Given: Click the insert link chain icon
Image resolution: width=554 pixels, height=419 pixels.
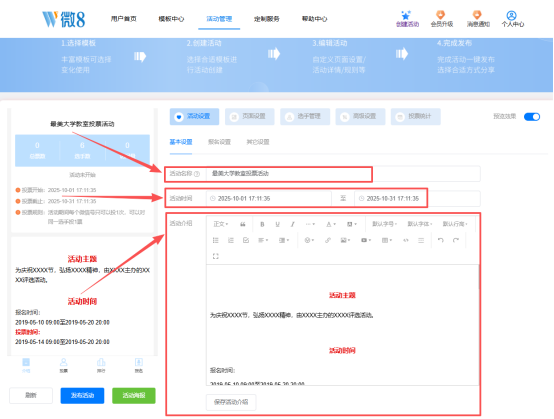Looking at the screenshot, I should coord(328,240).
